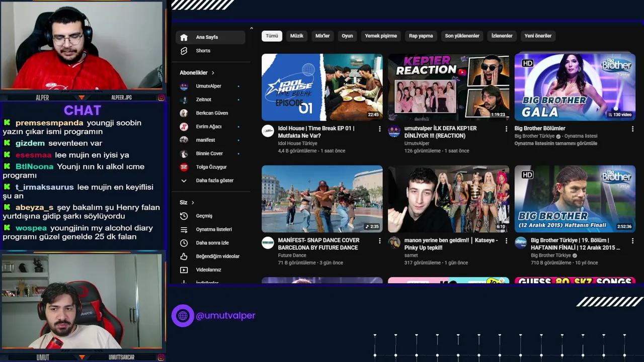This screenshot has height=362, width=644.
Task: Click the sidebar scroll-up arrow
Action: (252, 28)
